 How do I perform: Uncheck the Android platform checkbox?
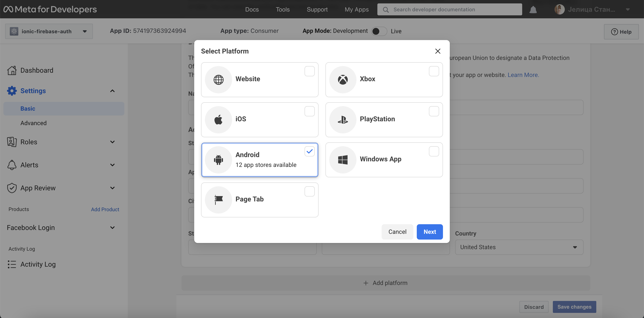pos(309,151)
